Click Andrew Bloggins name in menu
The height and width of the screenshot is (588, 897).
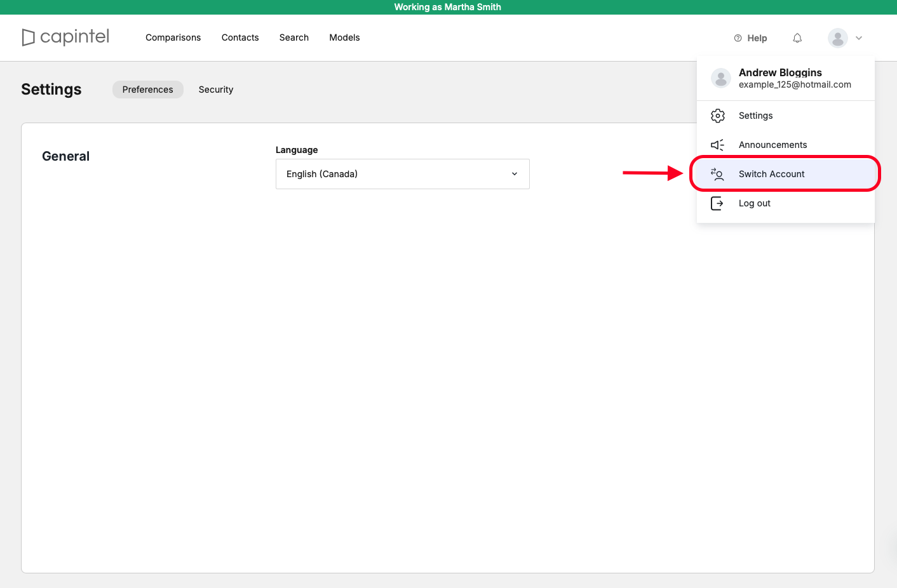[x=780, y=72]
